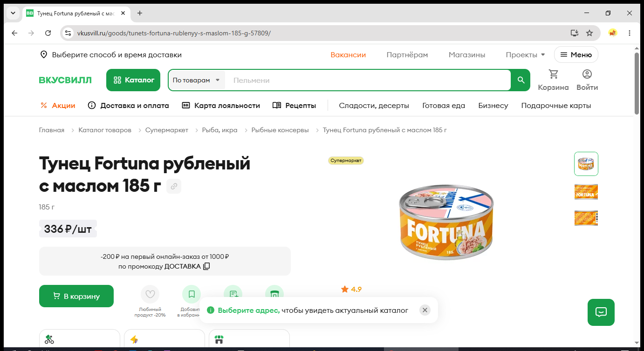
Task: Click the store pickup shop icon
Action: click(219, 339)
